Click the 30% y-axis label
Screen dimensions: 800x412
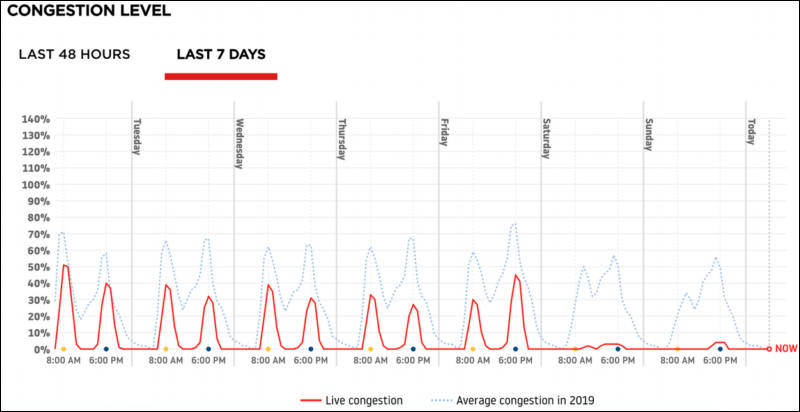[38, 300]
